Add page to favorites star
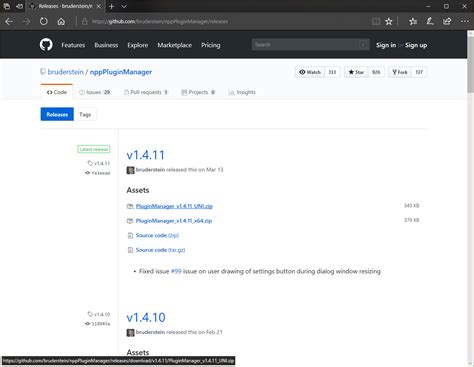 [389, 22]
